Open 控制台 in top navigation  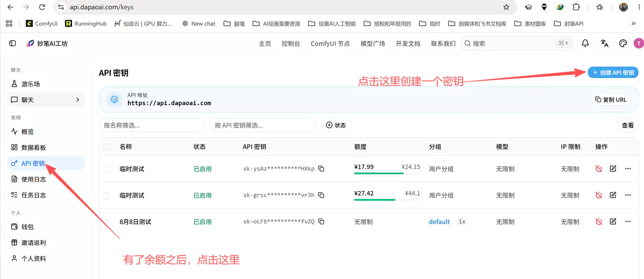[x=291, y=43]
